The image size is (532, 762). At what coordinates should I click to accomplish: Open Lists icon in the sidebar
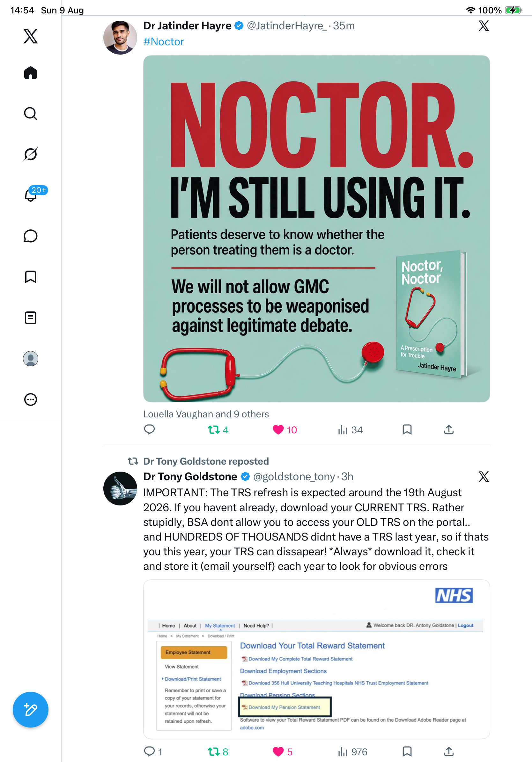click(31, 317)
